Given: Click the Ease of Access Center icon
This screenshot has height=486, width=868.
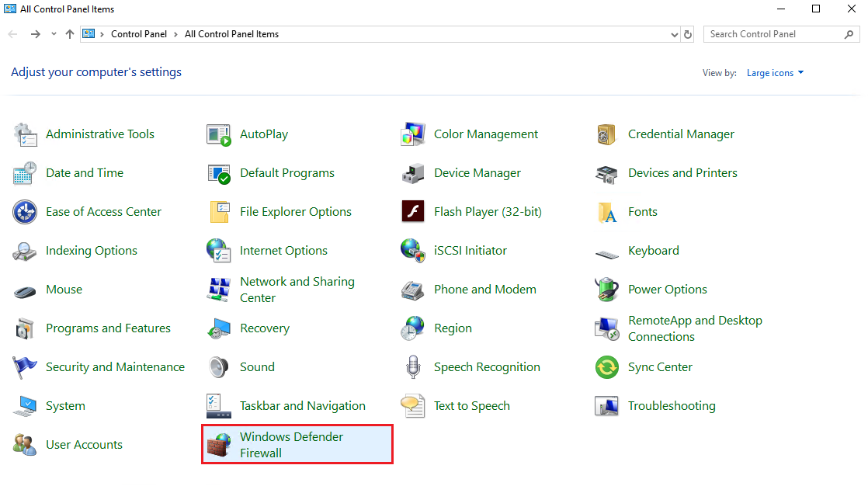Looking at the screenshot, I should point(25,212).
